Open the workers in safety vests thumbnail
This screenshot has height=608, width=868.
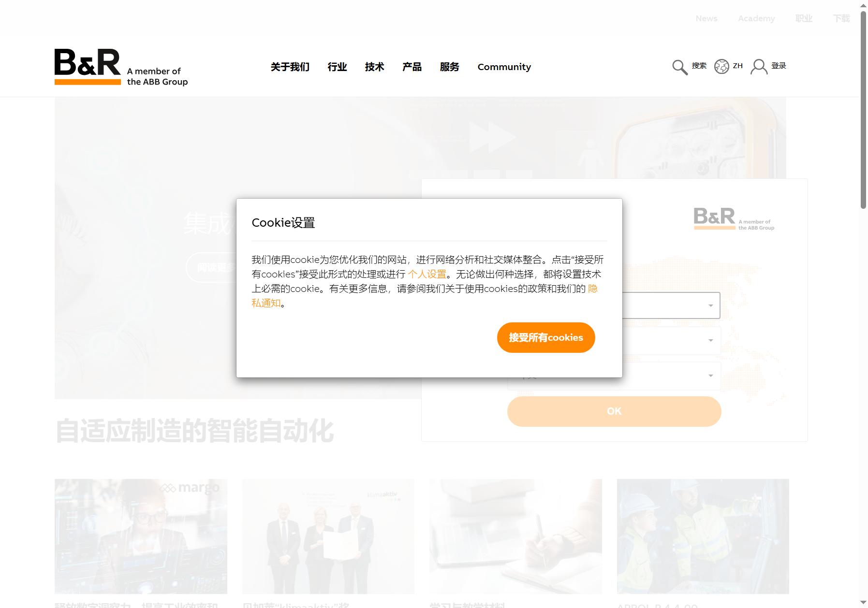pyautogui.click(x=703, y=536)
